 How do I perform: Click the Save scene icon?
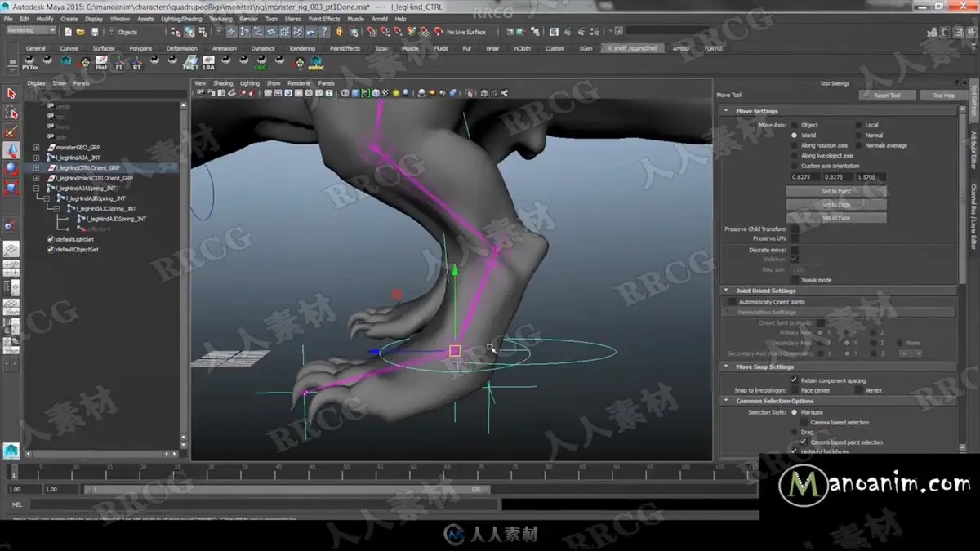point(96,32)
